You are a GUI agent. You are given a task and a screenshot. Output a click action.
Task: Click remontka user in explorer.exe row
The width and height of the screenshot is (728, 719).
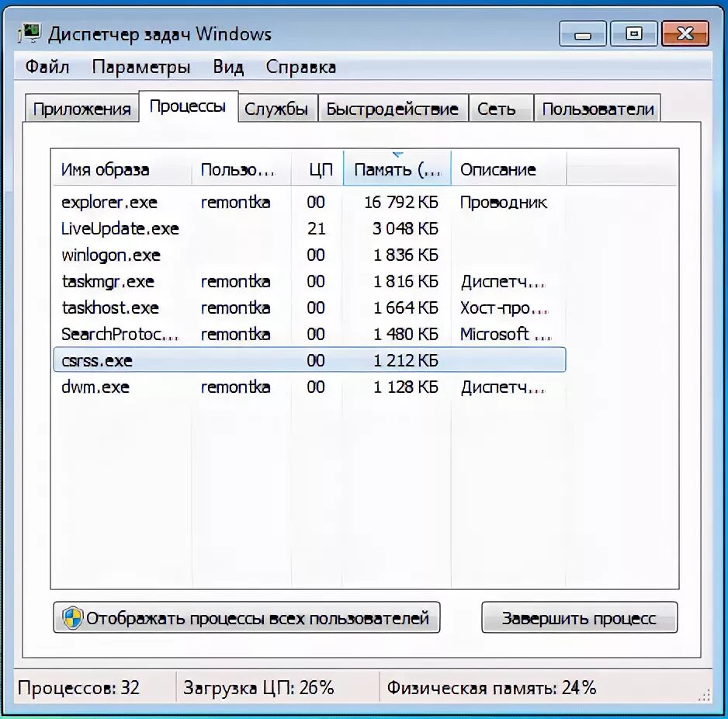pyautogui.click(x=235, y=202)
